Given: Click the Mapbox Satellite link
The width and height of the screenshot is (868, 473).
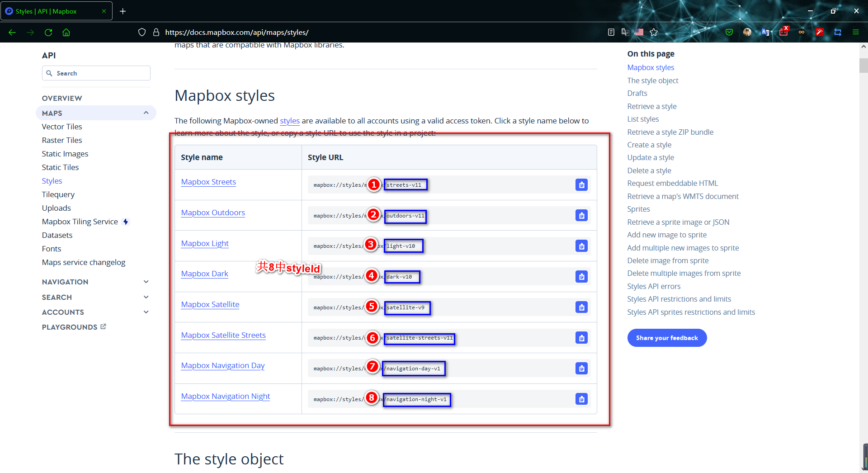Looking at the screenshot, I should [210, 304].
